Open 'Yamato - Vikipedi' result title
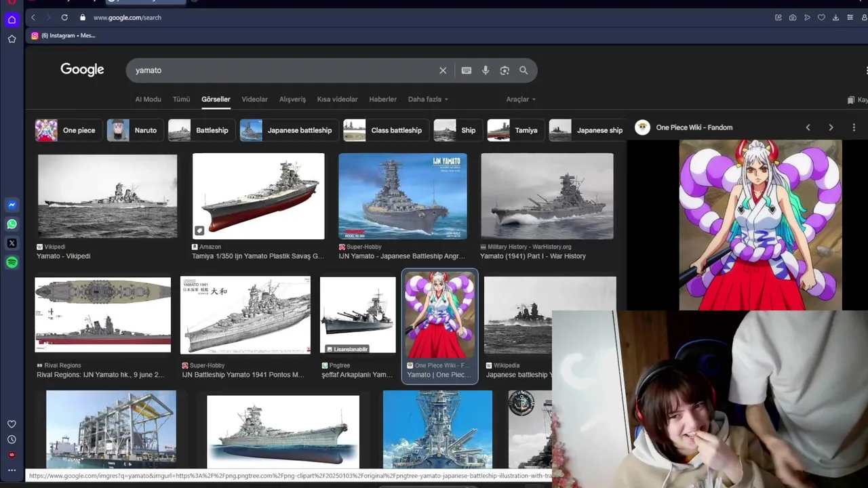Image resolution: width=868 pixels, height=488 pixels. pos(63,256)
